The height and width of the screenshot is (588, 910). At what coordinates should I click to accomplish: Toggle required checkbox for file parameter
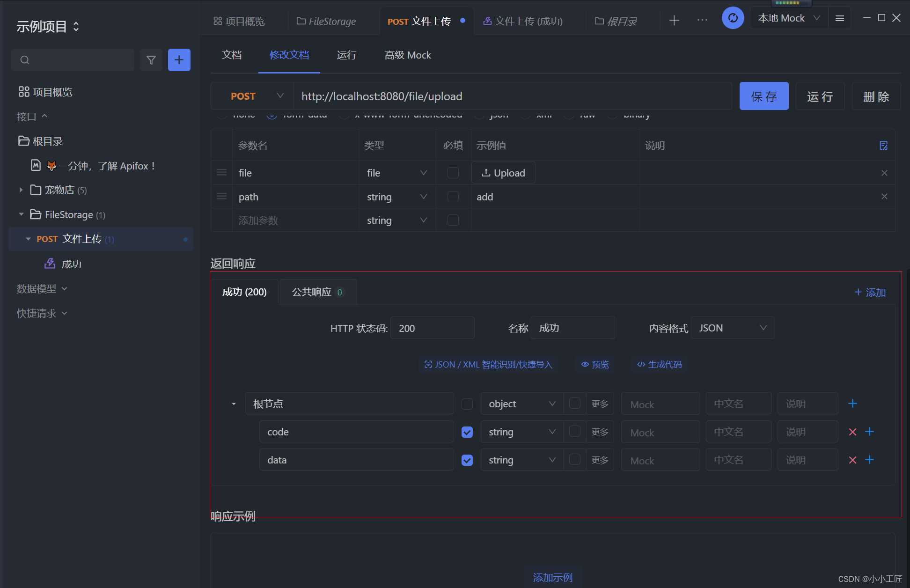[x=453, y=173]
